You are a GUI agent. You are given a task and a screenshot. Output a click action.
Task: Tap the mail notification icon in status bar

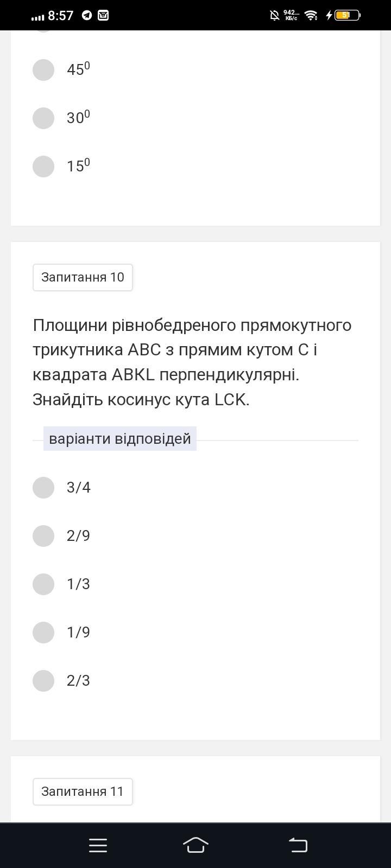103,15
